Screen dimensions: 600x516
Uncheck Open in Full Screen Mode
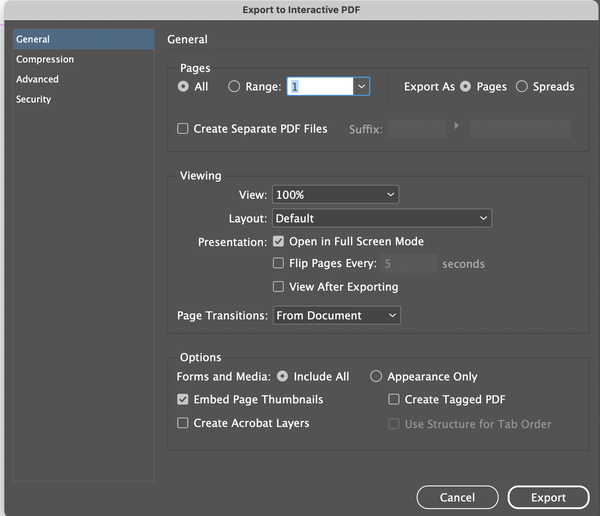pyautogui.click(x=278, y=241)
